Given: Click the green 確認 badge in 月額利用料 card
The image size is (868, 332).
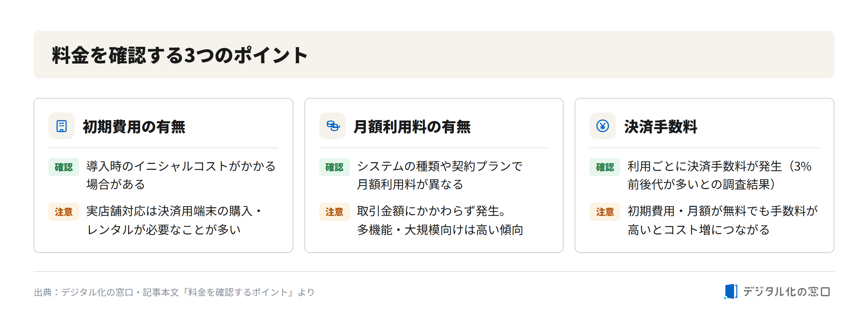Looking at the screenshot, I should 334,167.
